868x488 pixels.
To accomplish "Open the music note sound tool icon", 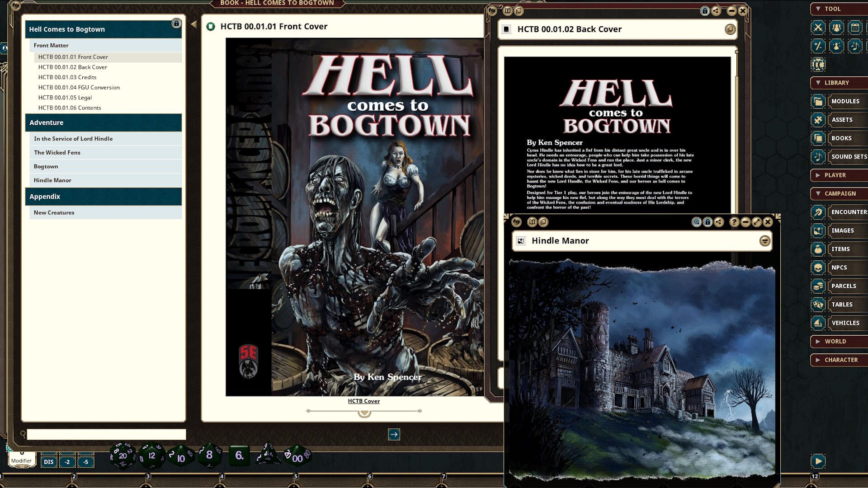I will click(x=855, y=46).
